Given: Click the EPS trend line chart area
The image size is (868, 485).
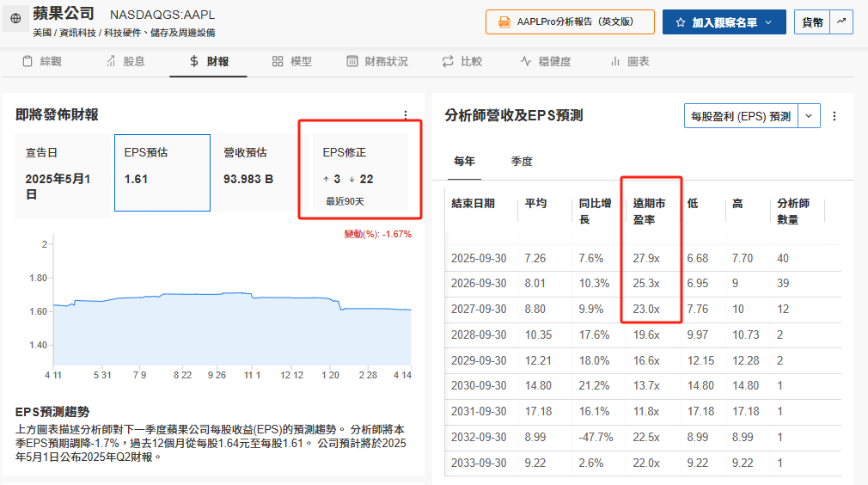Looking at the screenshot, I should (x=233, y=327).
